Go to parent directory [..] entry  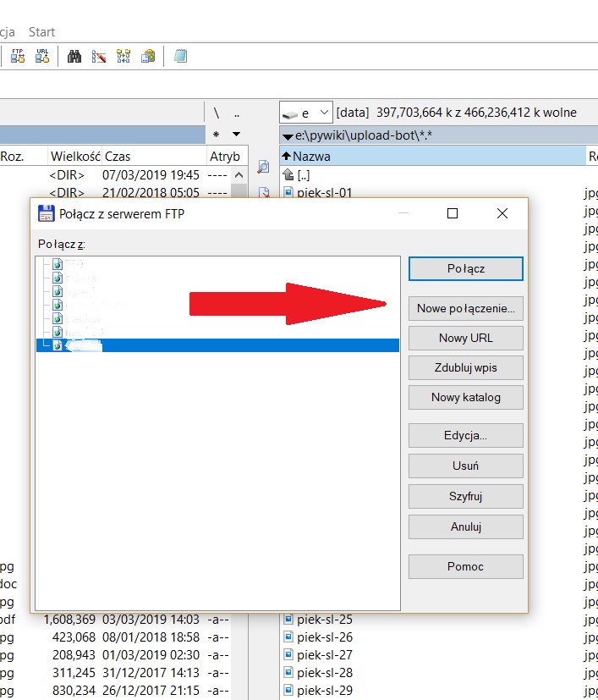(x=302, y=174)
